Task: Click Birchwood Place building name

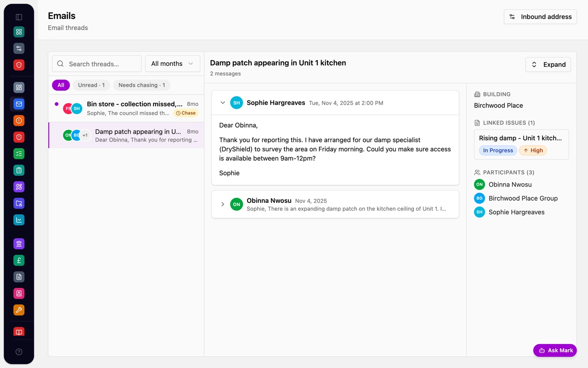Action: (498, 105)
